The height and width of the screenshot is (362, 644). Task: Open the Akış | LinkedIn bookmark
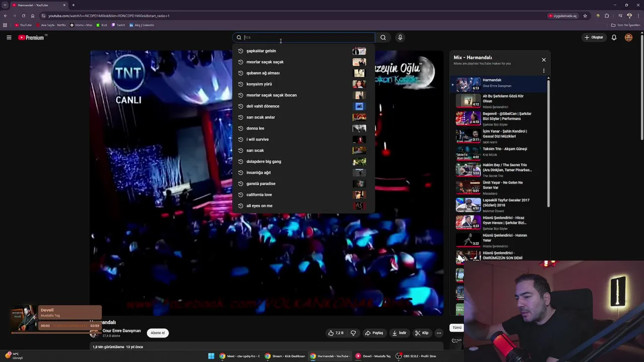coord(142,25)
